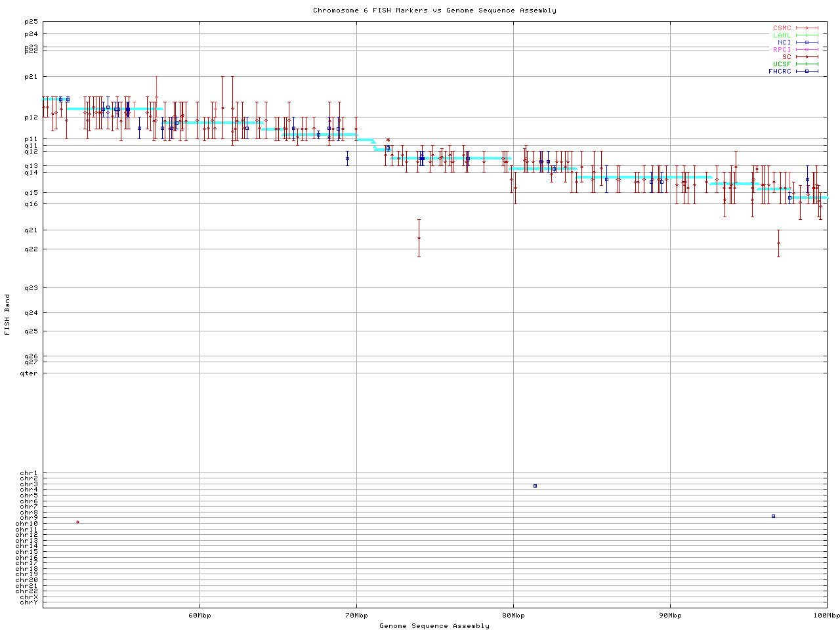This screenshot has height=630, width=840.
Task: Select the blue square marker in chr3 row
Action: pyautogui.click(x=535, y=486)
